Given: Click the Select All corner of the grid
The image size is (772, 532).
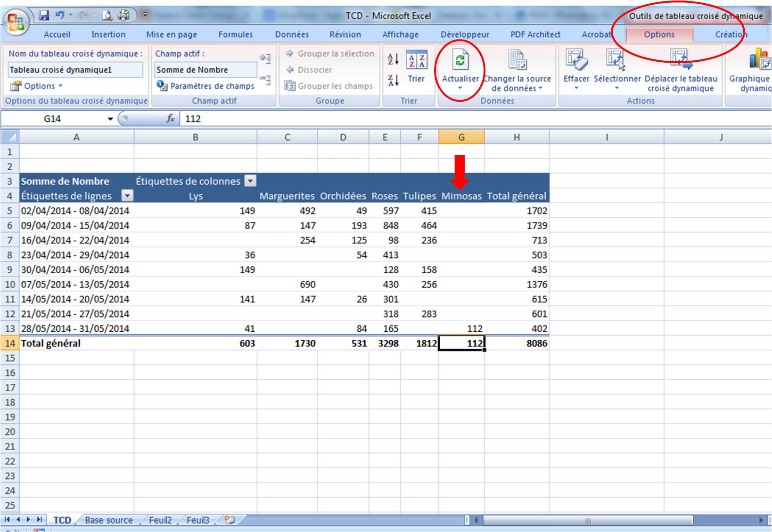Looking at the screenshot, I should click(x=10, y=137).
